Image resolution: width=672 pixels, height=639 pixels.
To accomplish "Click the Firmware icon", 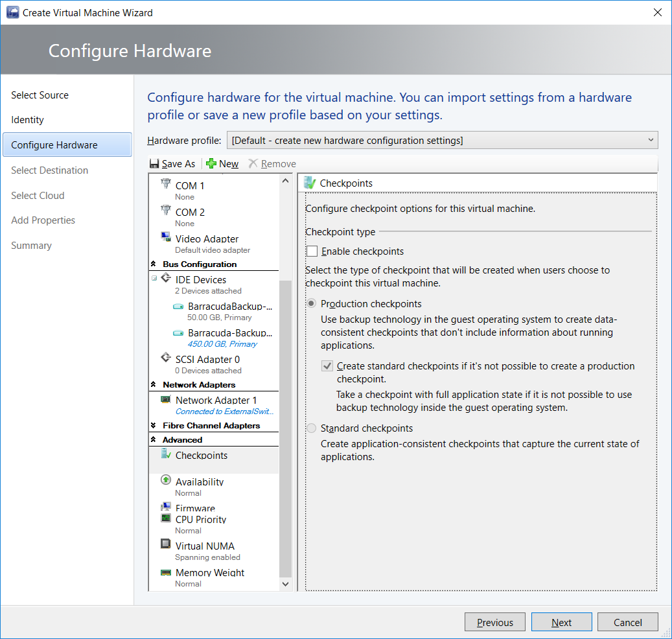I will click(x=166, y=507).
